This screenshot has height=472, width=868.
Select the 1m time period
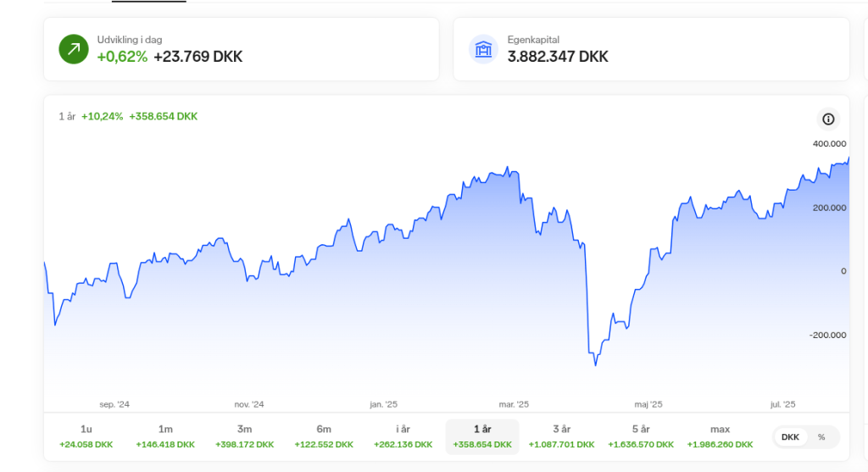coord(165,436)
